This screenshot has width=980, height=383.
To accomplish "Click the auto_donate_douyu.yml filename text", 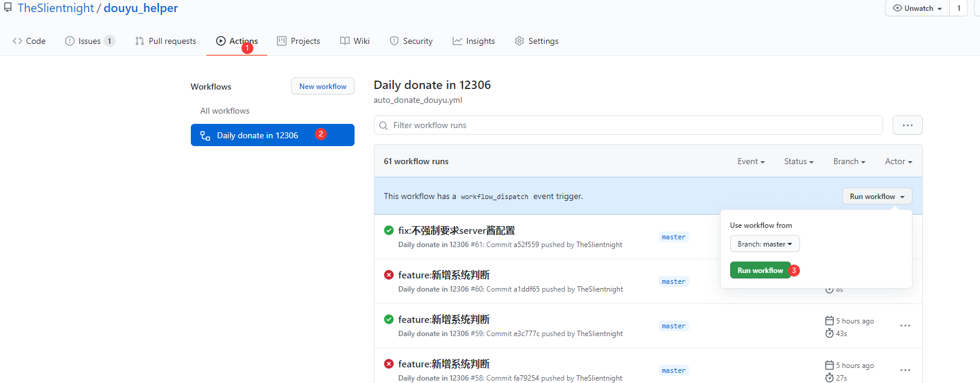I will click(418, 100).
